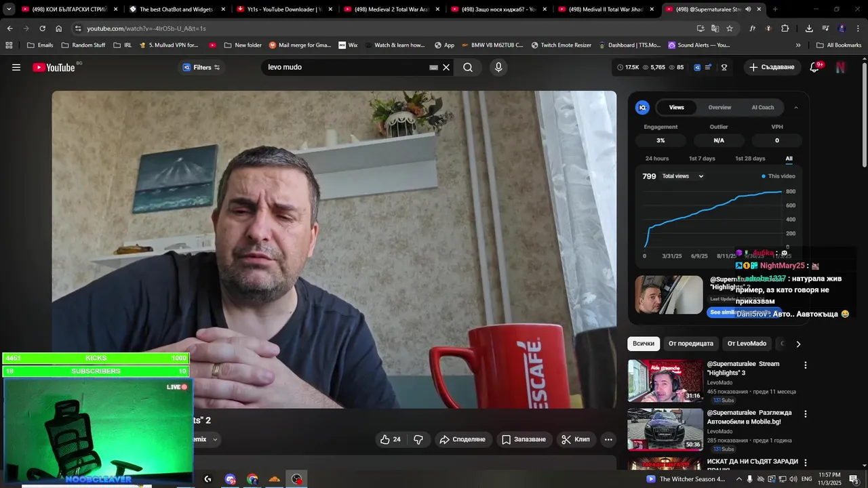Mute the tab via speaker icon

point(748,9)
